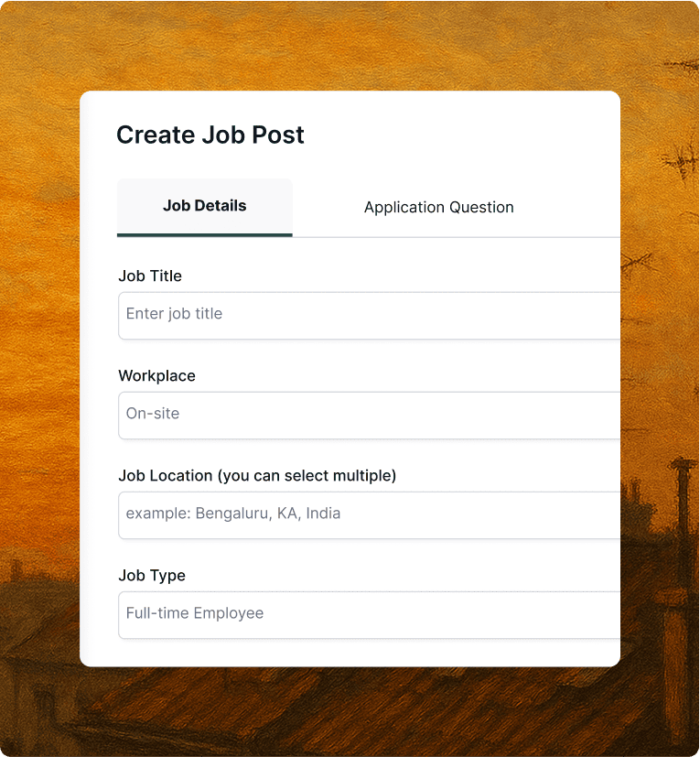
Task: Click the "Create Job Post" heading
Action: click(x=210, y=135)
